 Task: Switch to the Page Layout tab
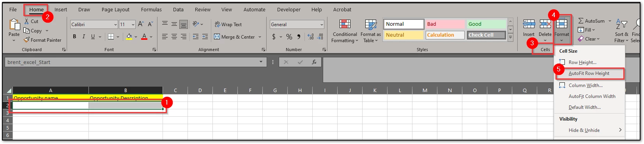tap(115, 9)
